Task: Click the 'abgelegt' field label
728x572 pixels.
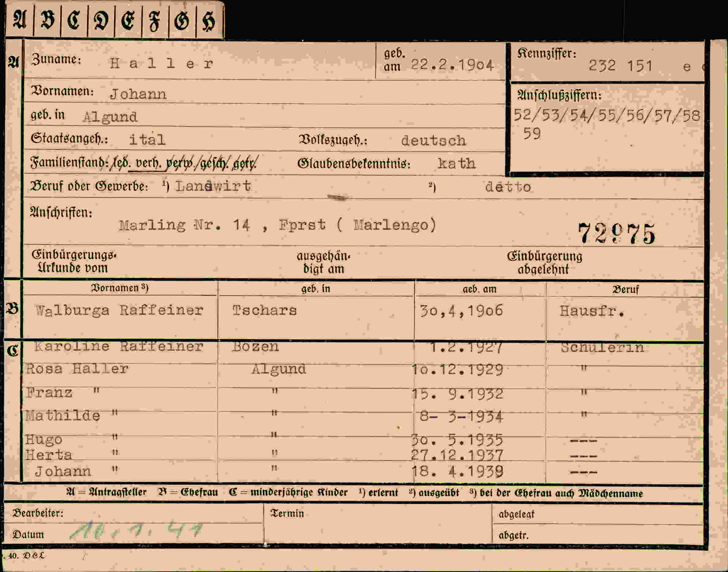Action: click(x=516, y=514)
